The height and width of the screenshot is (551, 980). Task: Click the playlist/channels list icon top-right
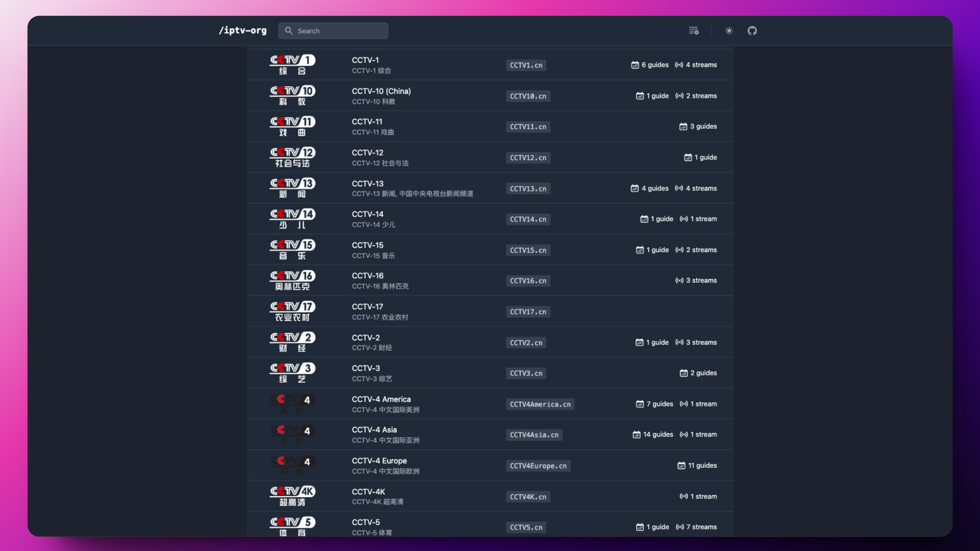click(694, 30)
